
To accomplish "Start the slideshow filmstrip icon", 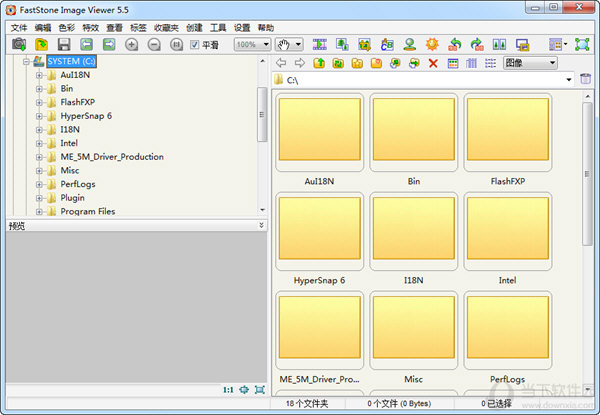I will [x=320, y=44].
